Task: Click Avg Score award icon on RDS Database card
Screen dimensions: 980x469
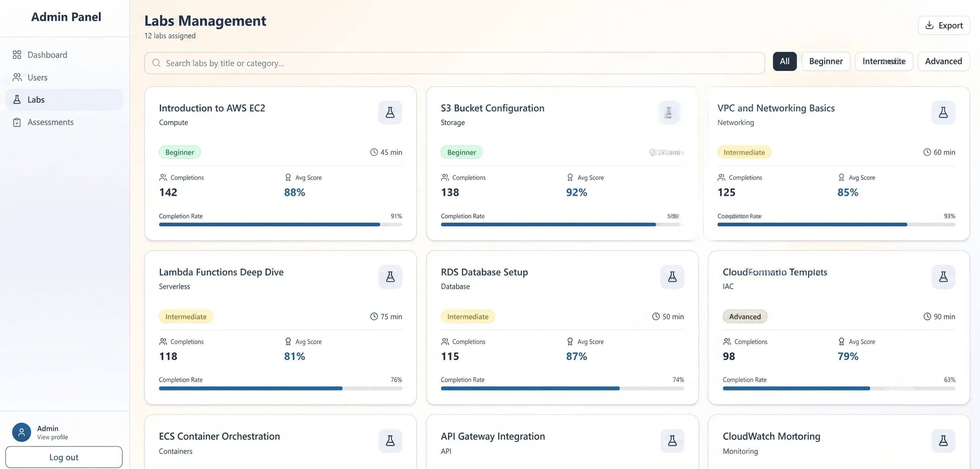Action: click(570, 341)
